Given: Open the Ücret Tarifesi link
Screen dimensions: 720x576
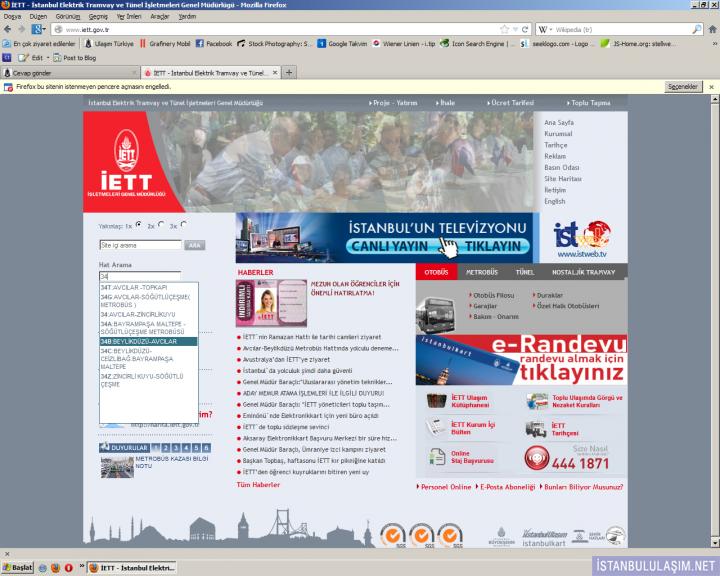Looking at the screenshot, I should (510, 103).
